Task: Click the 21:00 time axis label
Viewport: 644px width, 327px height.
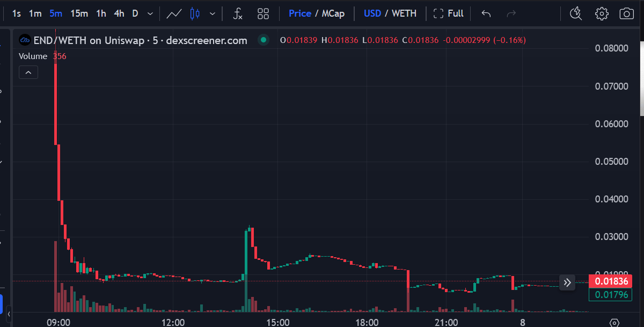Action: coord(447,323)
